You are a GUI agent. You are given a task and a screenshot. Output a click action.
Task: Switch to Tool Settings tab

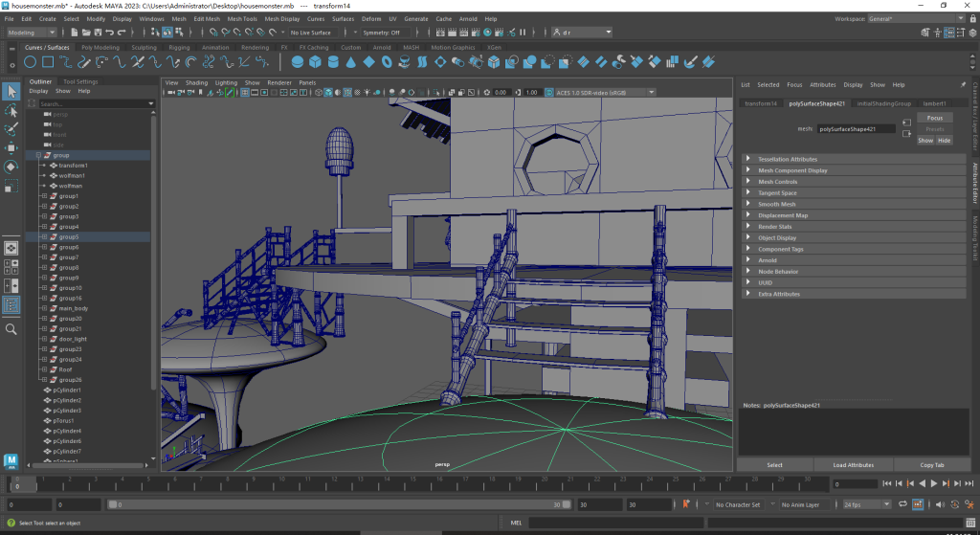(80, 81)
